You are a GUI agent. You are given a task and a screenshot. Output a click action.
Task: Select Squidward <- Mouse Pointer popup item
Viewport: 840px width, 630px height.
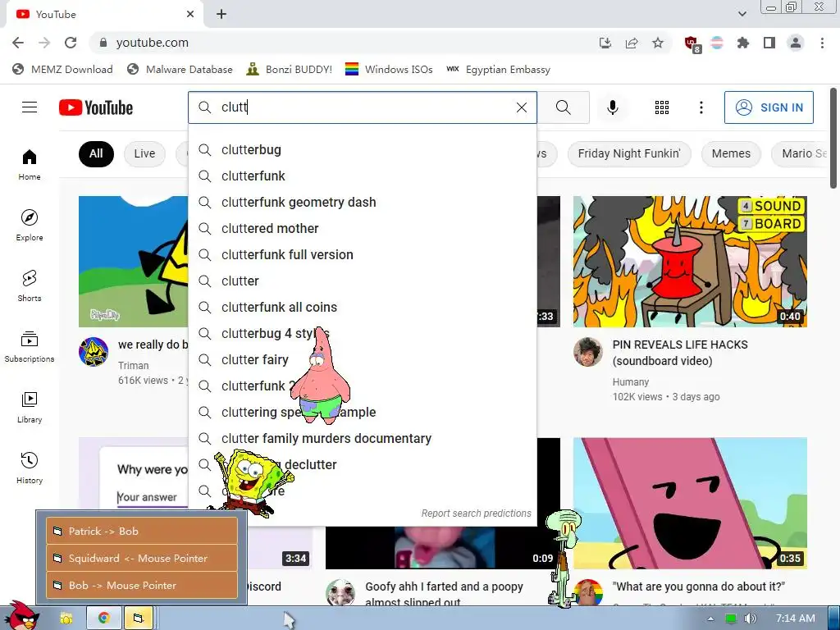142,558
